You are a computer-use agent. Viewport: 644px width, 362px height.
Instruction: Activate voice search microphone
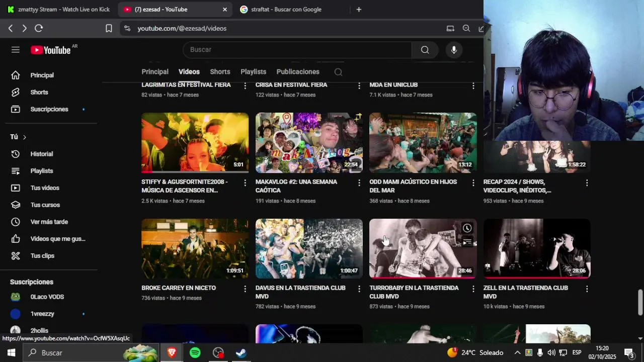coord(454,50)
